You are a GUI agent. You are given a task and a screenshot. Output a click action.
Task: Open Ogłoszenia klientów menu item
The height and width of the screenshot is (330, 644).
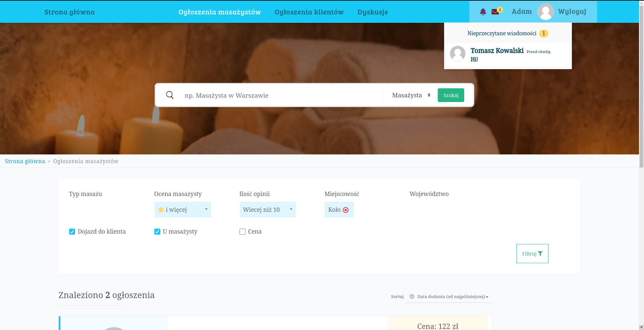pos(309,12)
